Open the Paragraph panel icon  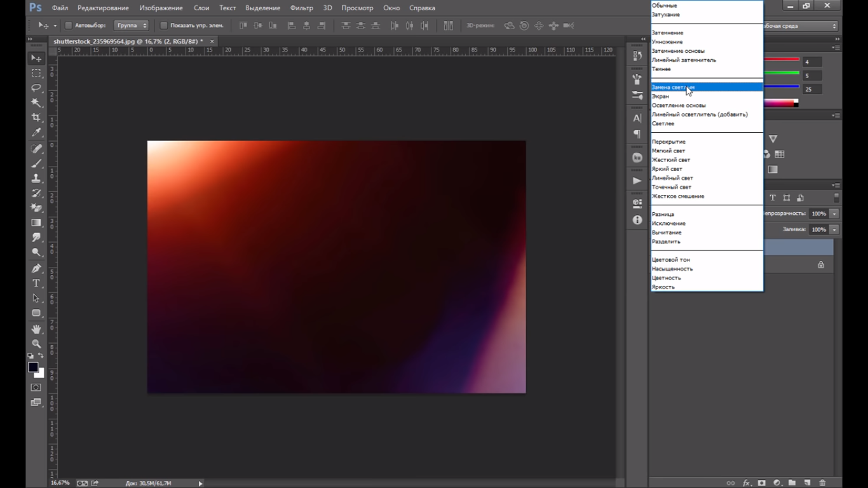pyautogui.click(x=637, y=134)
